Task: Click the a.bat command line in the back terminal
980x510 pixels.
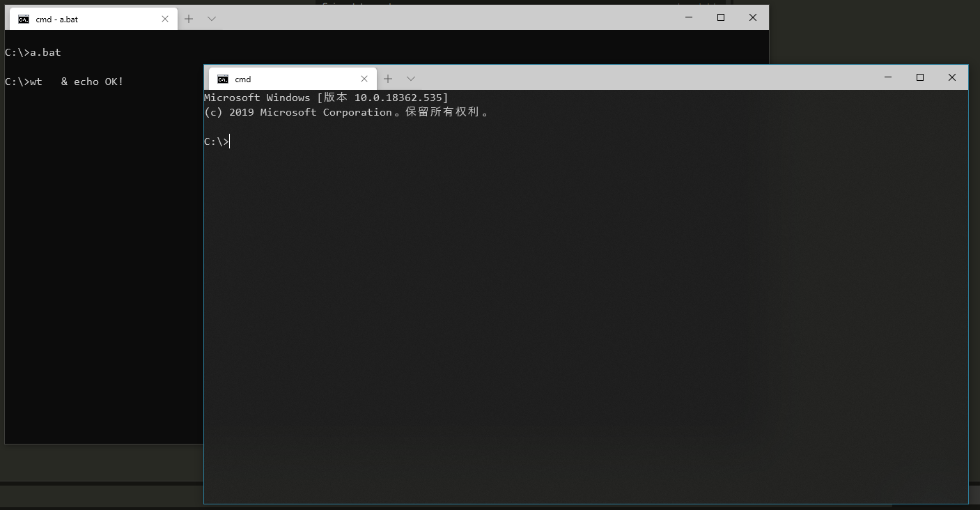Action: [33, 52]
